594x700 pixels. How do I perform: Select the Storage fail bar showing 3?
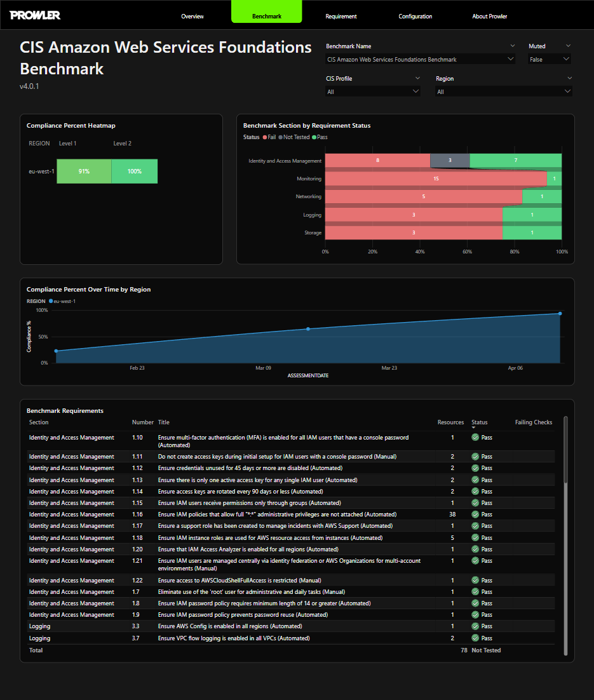tap(414, 232)
